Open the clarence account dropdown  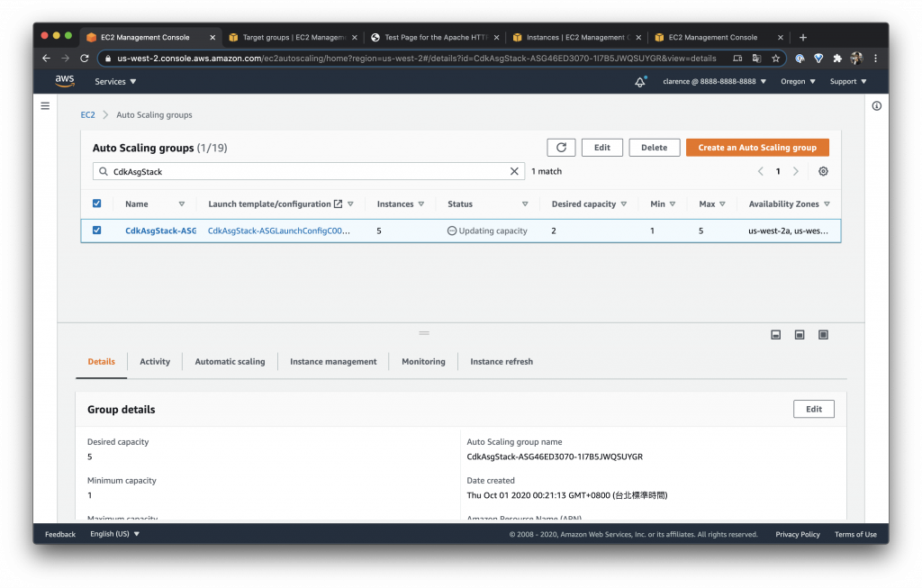(x=714, y=82)
